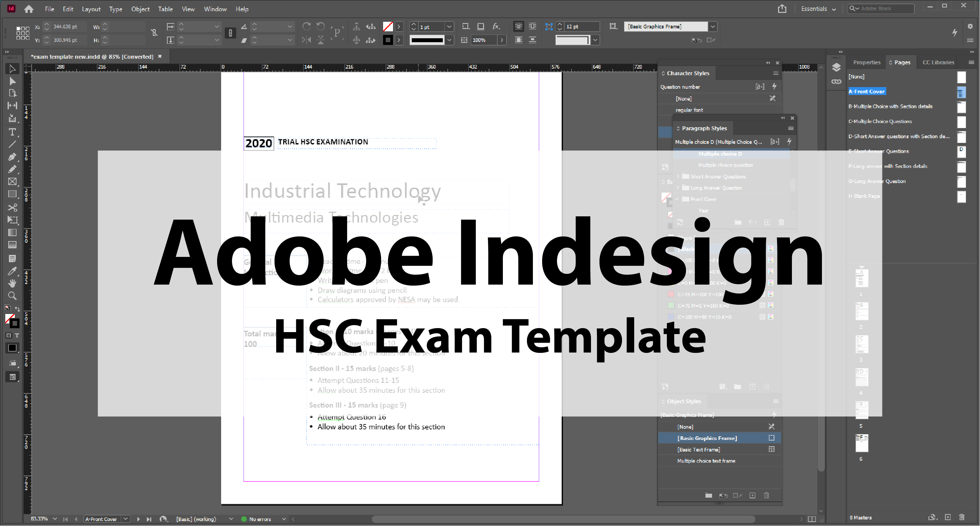The height and width of the screenshot is (526, 980).
Task: Choose the Eyedropper tool
Action: [x=13, y=271]
